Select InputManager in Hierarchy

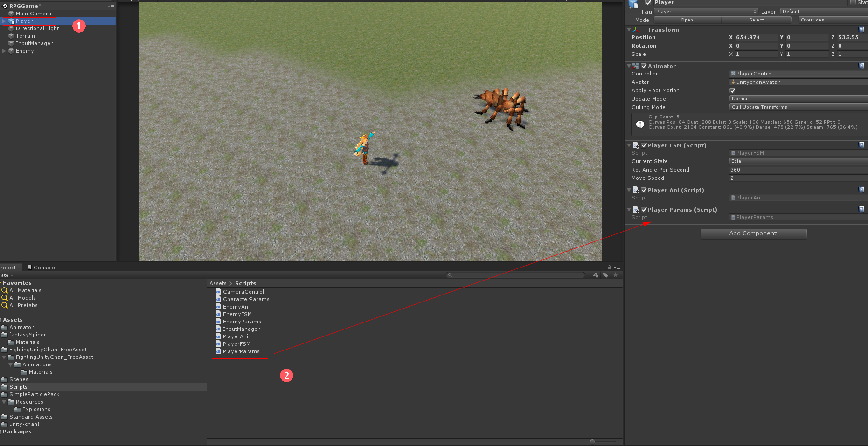point(34,43)
